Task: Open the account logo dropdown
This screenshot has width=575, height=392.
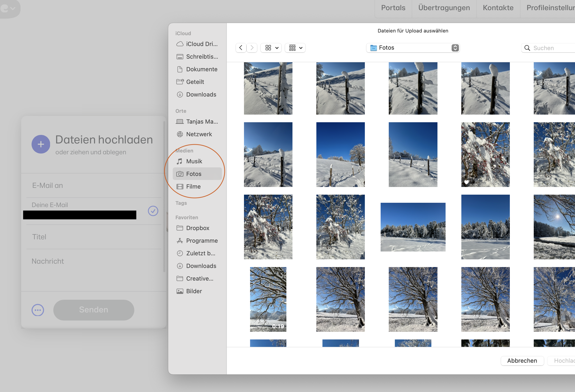Action: point(8,8)
